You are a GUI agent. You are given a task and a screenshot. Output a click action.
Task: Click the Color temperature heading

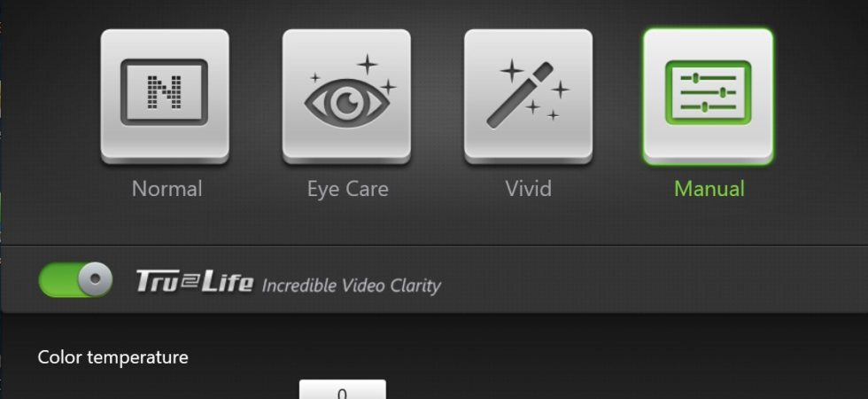pyautogui.click(x=113, y=356)
